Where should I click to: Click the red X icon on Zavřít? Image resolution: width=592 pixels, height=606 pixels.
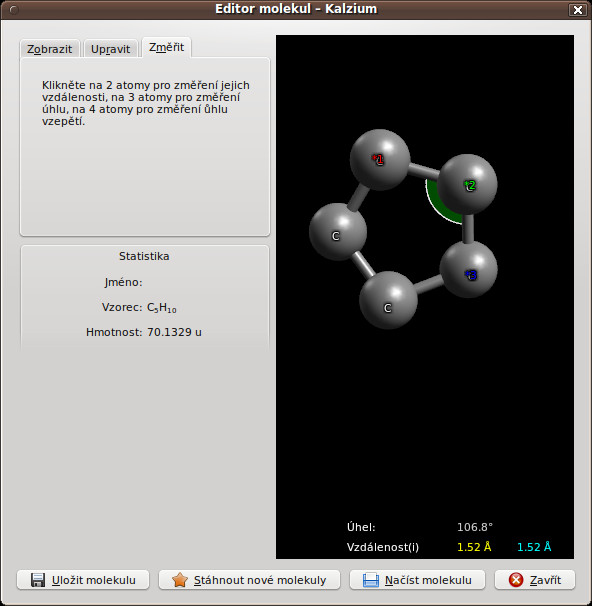point(516,580)
